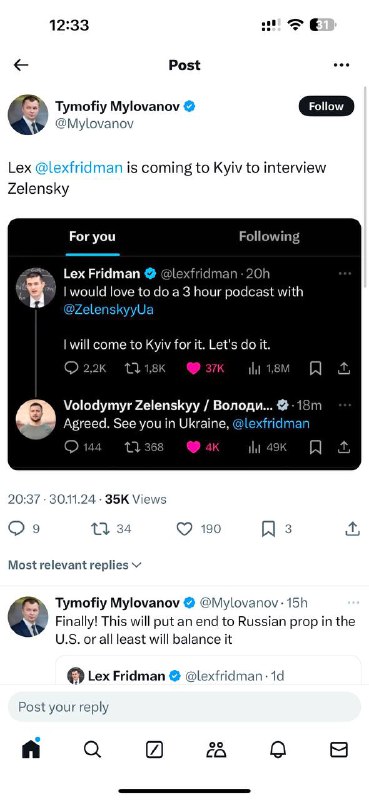
Task: Go back using the arrow icon
Action: (x=21, y=65)
